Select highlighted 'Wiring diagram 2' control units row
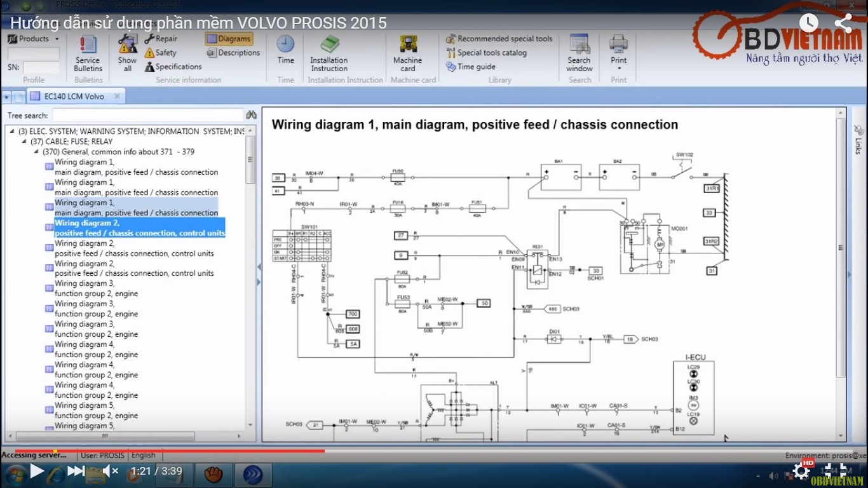 pos(140,228)
